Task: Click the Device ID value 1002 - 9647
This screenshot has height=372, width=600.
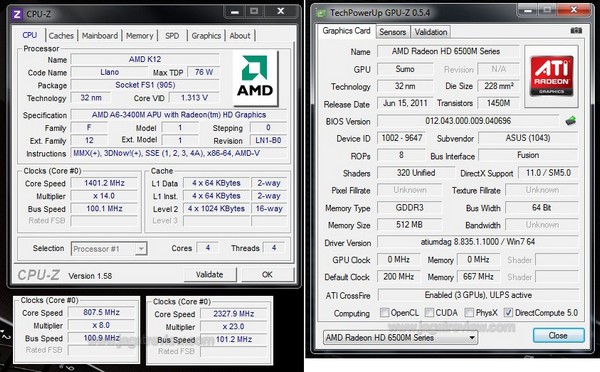Action: (x=402, y=138)
